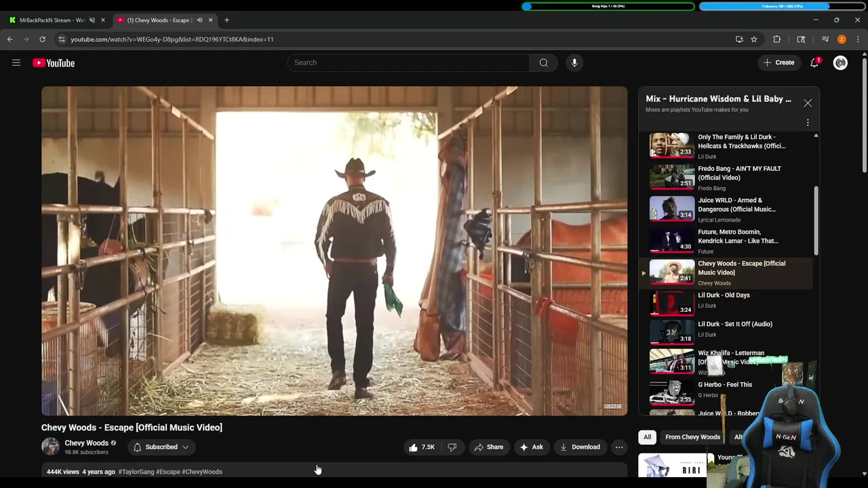868x488 pixels.
Task: Open the YouTube account avatar menu
Action: tap(840, 62)
